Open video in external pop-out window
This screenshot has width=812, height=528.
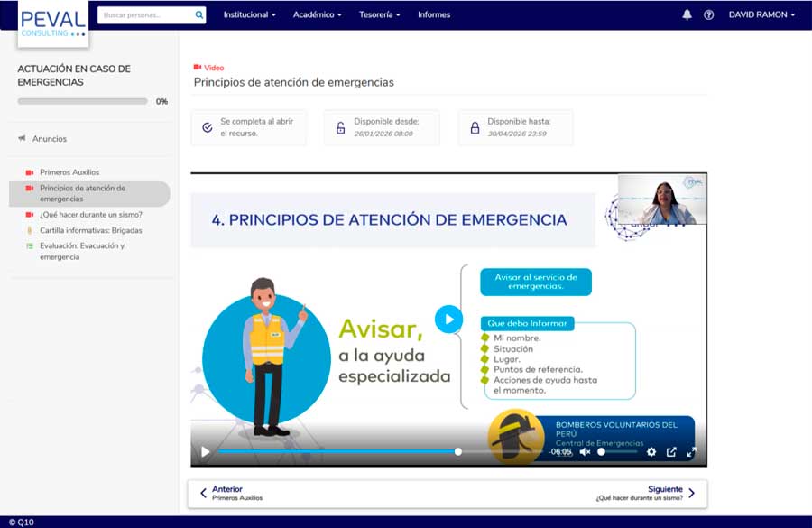point(671,452)
